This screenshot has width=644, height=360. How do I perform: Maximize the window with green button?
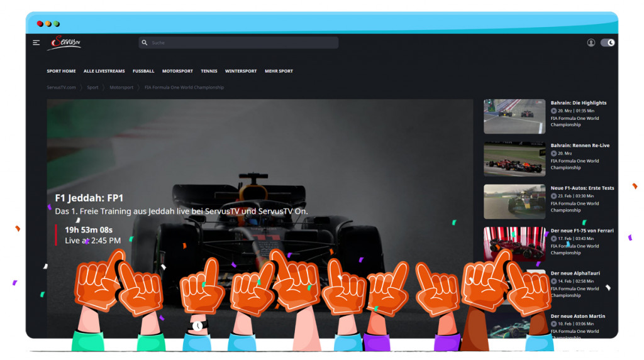pyautogui.click(x=57, y=24)
